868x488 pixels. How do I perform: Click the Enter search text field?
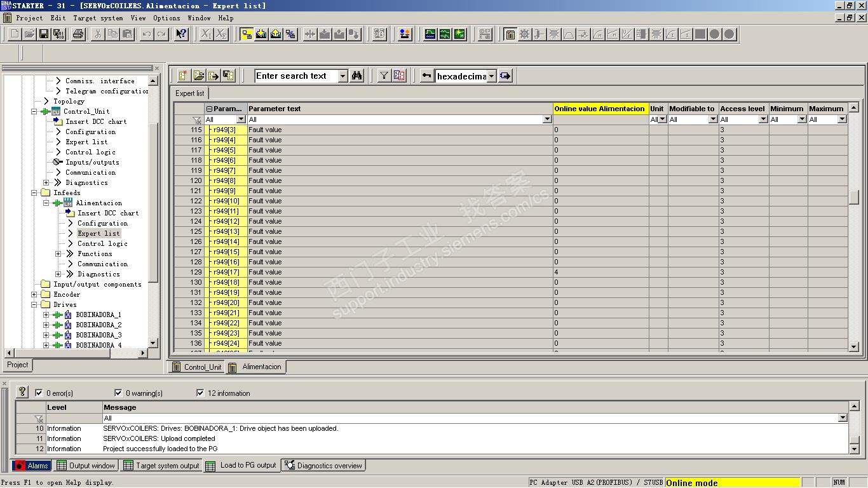(x=297, y=76)
